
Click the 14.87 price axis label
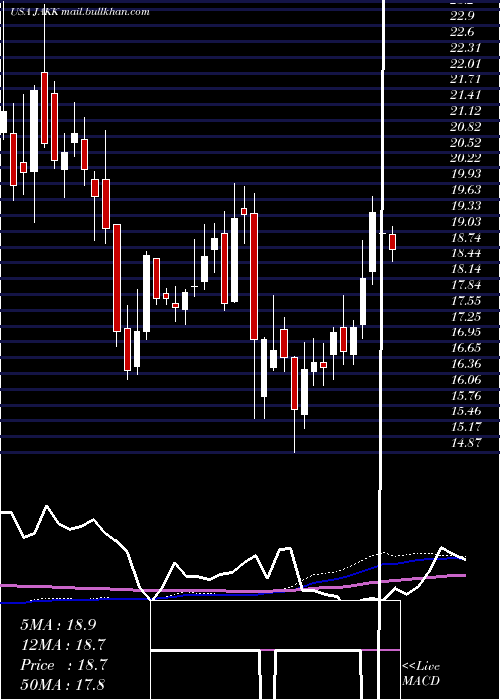pos(465,443)
